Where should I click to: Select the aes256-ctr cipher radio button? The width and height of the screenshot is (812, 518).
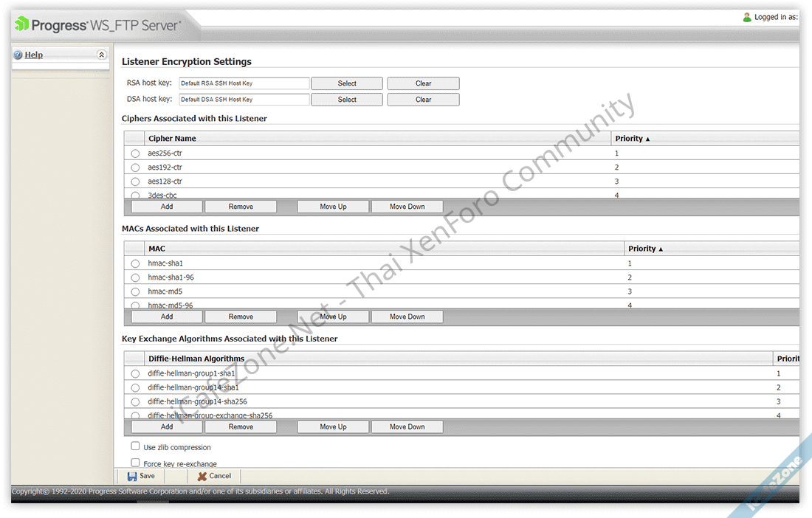click(135, 153)
